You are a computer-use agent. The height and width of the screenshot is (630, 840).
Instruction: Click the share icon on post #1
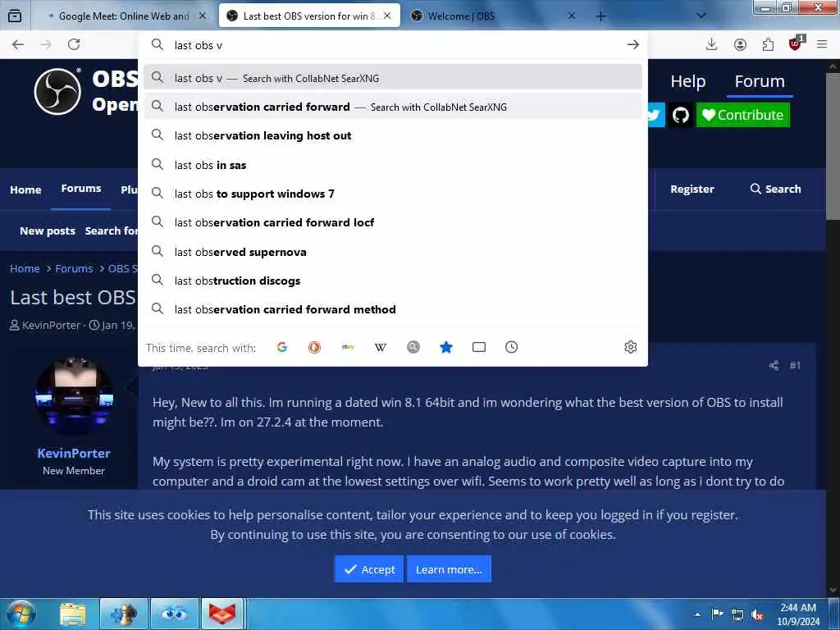click(774, 365)
